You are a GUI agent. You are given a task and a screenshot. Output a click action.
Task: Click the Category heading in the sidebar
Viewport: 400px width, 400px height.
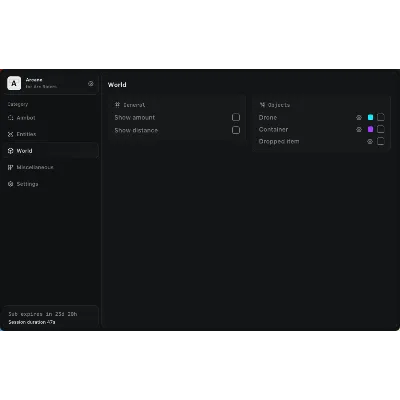click(18, 104)
